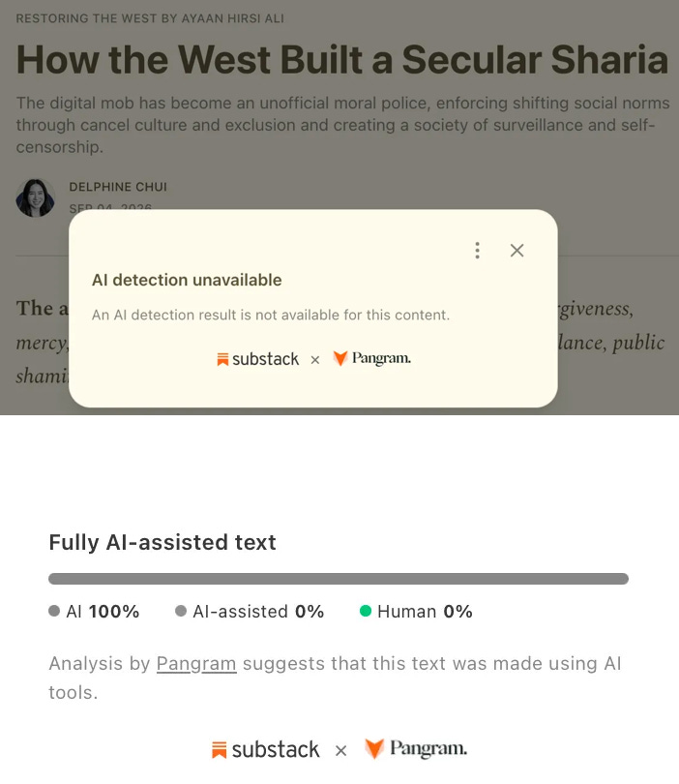Open Delphine Chui author name link
Viewport: 679px width, 784px height.
pos(118,187)
